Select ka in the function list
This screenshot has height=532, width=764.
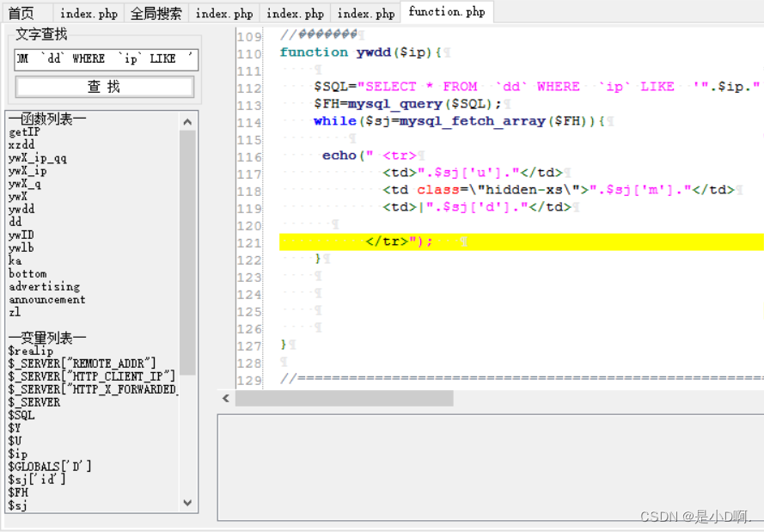tap(15, 260)
